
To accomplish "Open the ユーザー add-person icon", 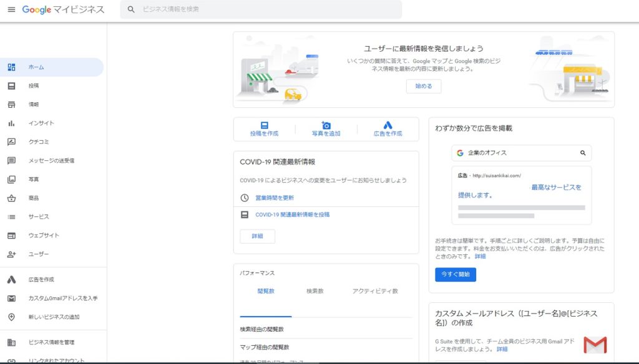I will coord(11,254).
